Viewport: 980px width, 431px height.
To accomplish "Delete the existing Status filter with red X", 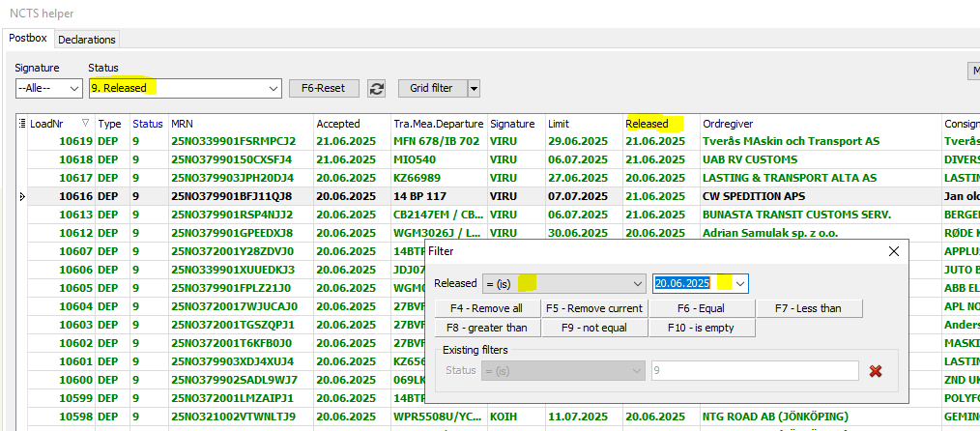I will [x=876, y=371].
